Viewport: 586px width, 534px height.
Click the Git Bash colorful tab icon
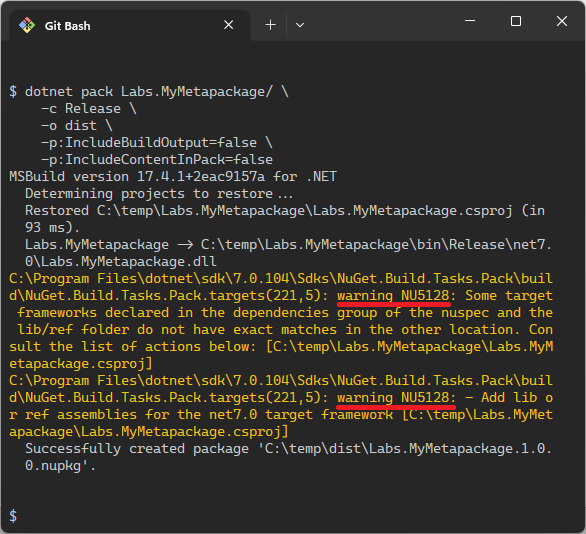tap(27, 25)
